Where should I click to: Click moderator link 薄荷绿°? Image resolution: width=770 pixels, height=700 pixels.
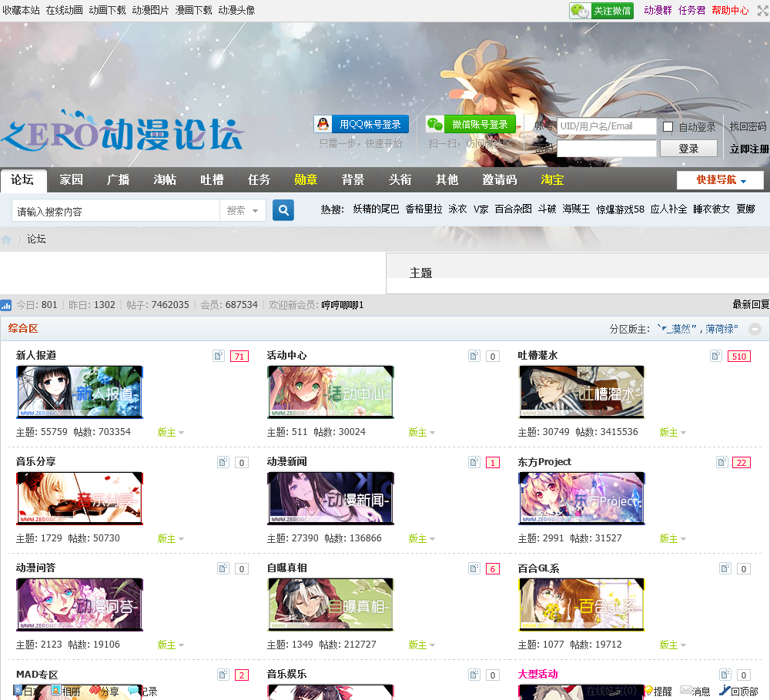click(722, 329)
